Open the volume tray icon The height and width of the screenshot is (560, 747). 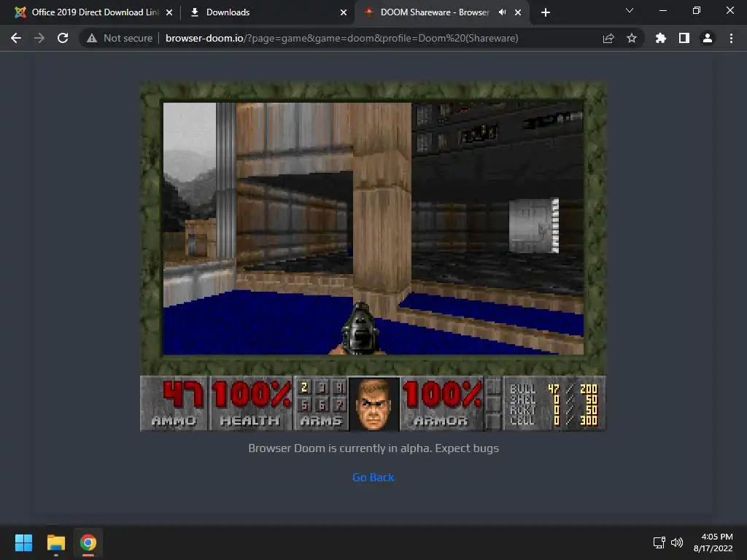point(677,542)
